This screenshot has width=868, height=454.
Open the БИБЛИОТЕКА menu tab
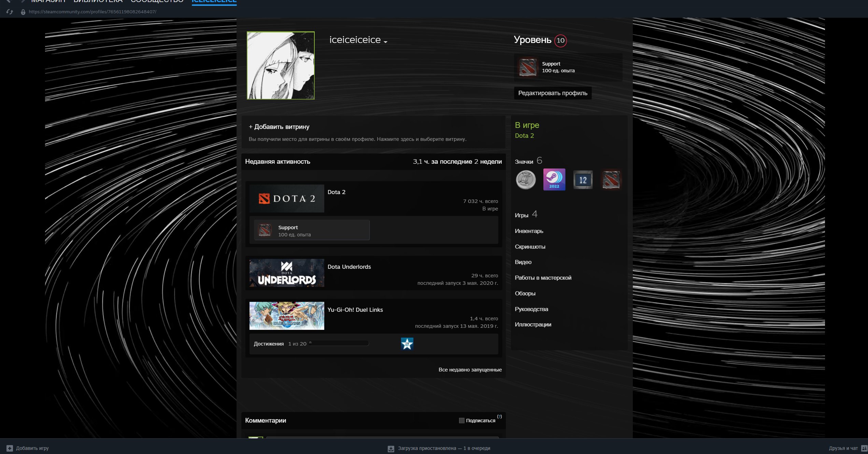point(98,1)
